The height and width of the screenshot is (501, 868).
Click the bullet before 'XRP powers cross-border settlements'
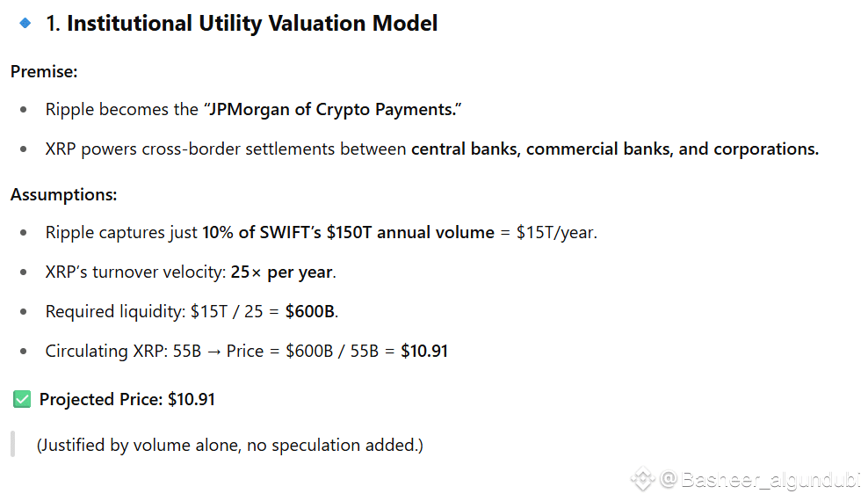tap(25, 149)
